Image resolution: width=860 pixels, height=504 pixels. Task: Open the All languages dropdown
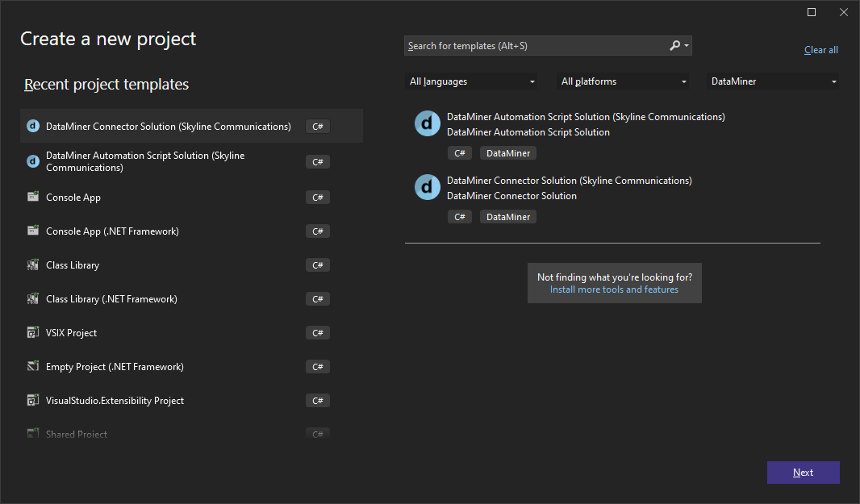[471, 81]
